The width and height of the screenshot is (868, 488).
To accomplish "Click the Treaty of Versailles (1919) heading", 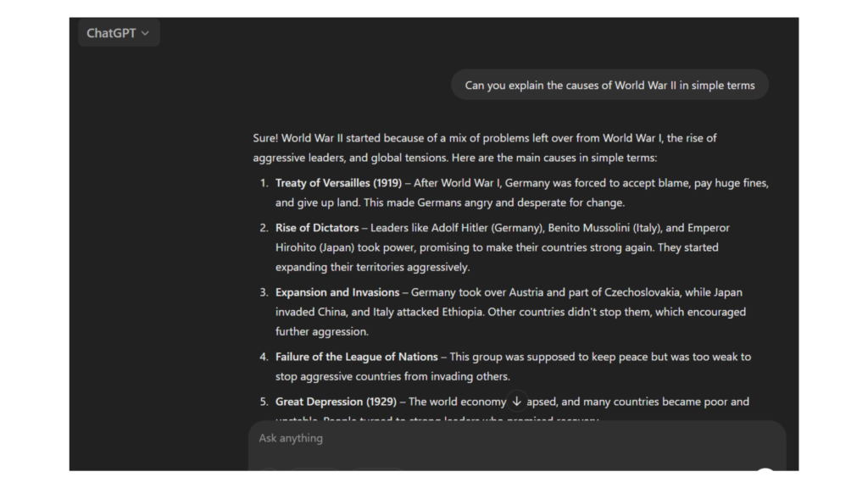I will point(338,183).
